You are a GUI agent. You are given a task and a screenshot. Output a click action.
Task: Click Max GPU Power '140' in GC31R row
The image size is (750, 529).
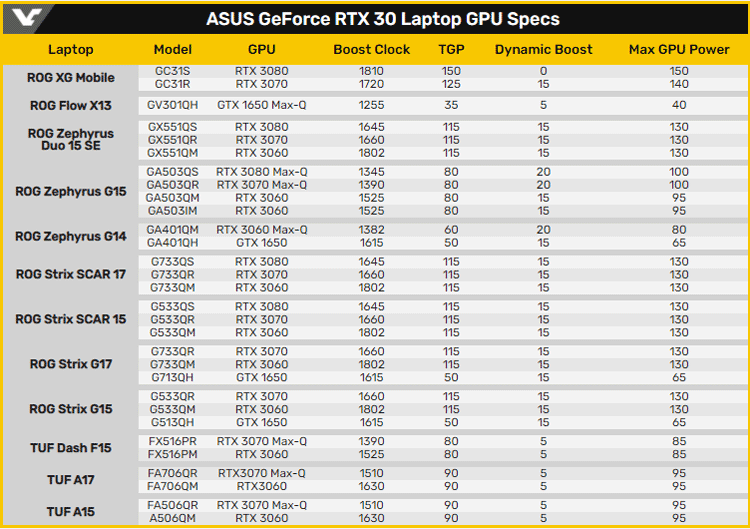pyautogui.click(x=679, y=84)
